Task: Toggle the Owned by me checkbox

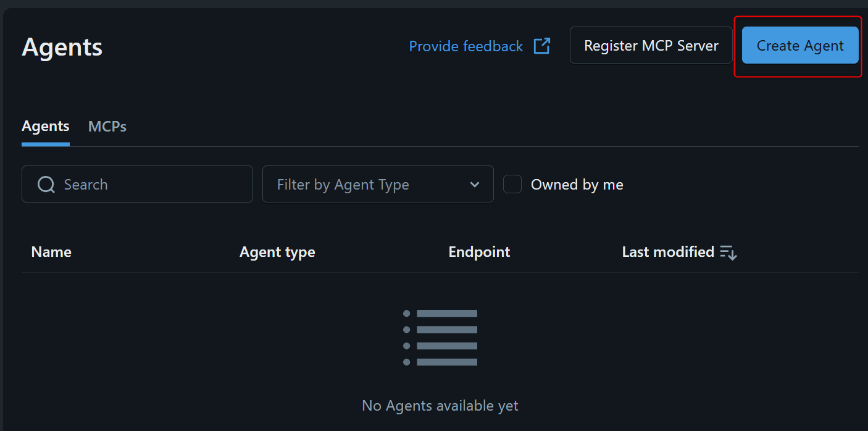Action: tap(512, 184)
